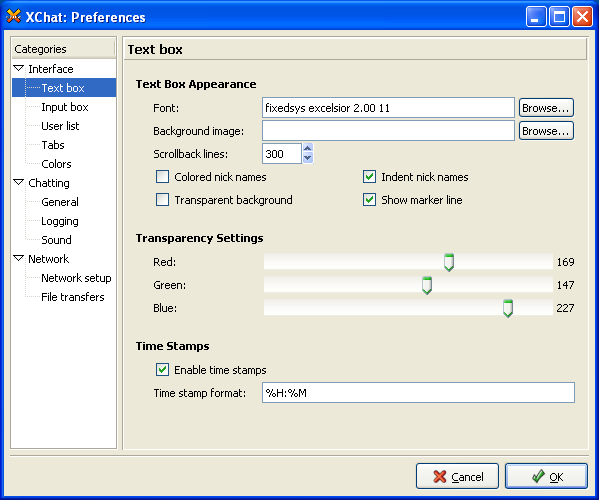599x501 pixels.
Task: Click the Font input field
Action: tap(388, 108)
